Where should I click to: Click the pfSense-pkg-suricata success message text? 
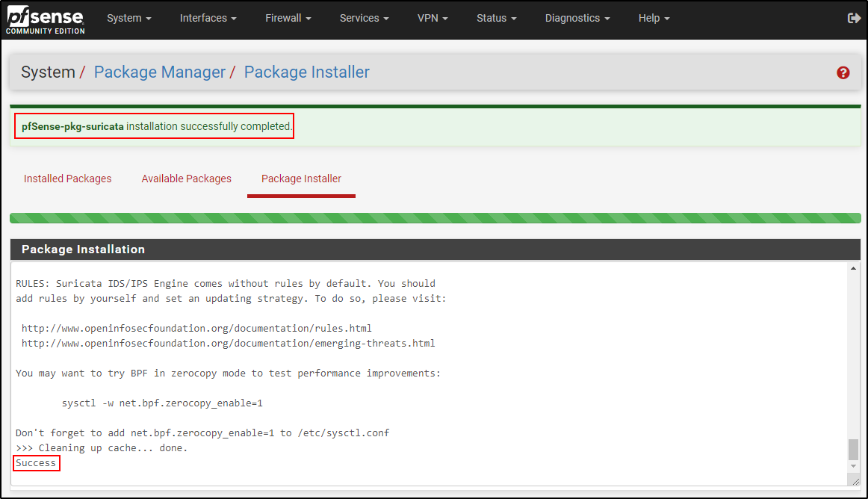coord(156,126)
